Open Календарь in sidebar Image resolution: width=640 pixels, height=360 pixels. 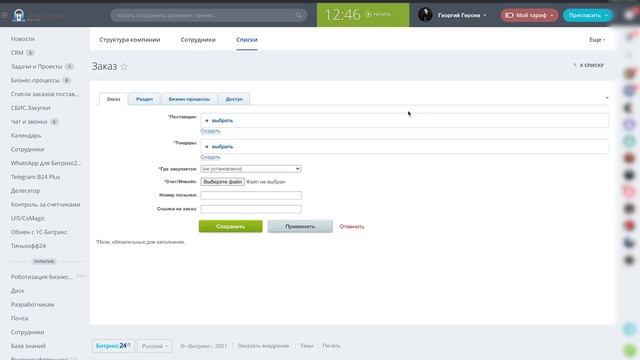26,136
